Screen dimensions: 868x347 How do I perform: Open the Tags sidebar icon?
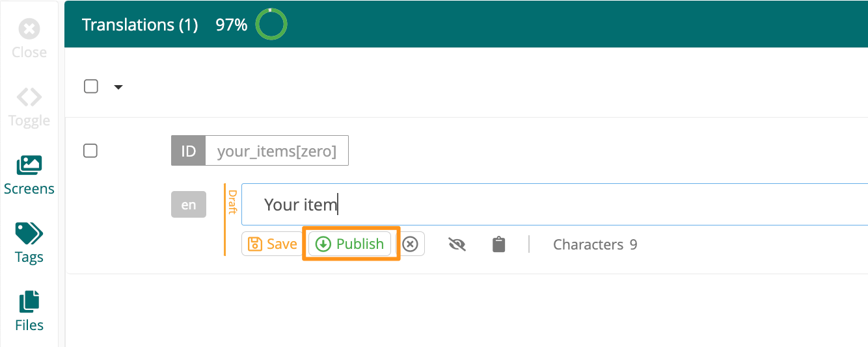click(x=29, y=233)
